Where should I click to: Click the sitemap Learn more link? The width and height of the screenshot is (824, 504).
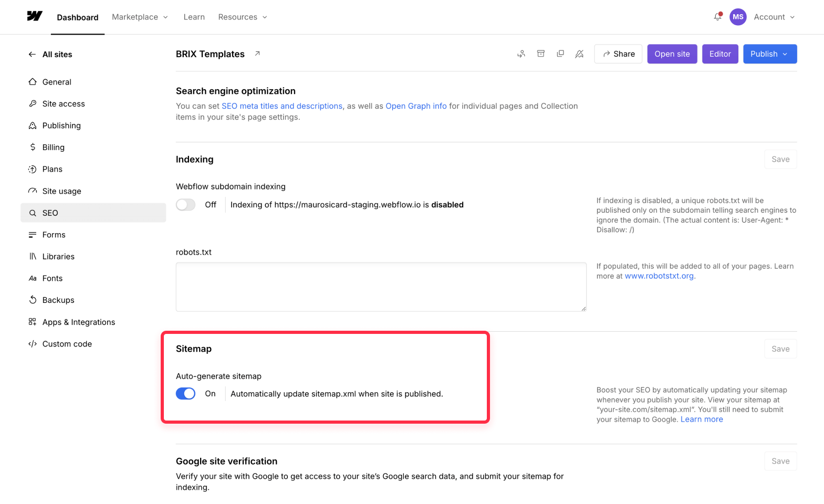[x=702, y=419]
